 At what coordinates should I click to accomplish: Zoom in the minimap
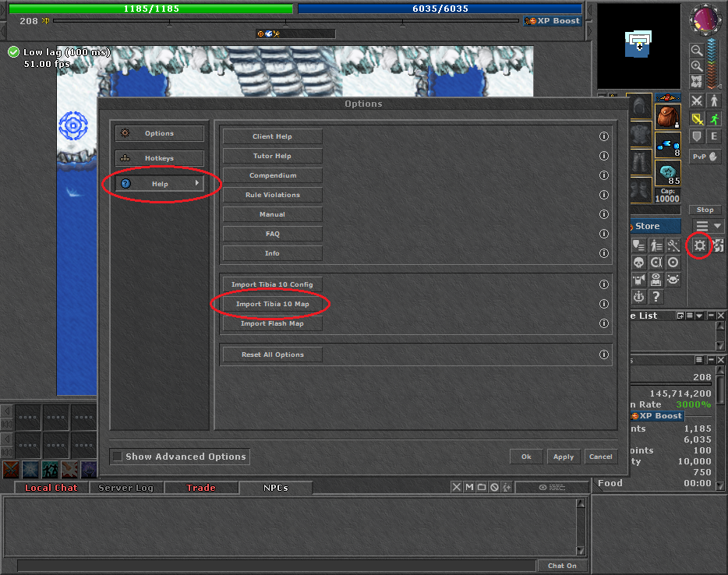(x=697, y=66)
